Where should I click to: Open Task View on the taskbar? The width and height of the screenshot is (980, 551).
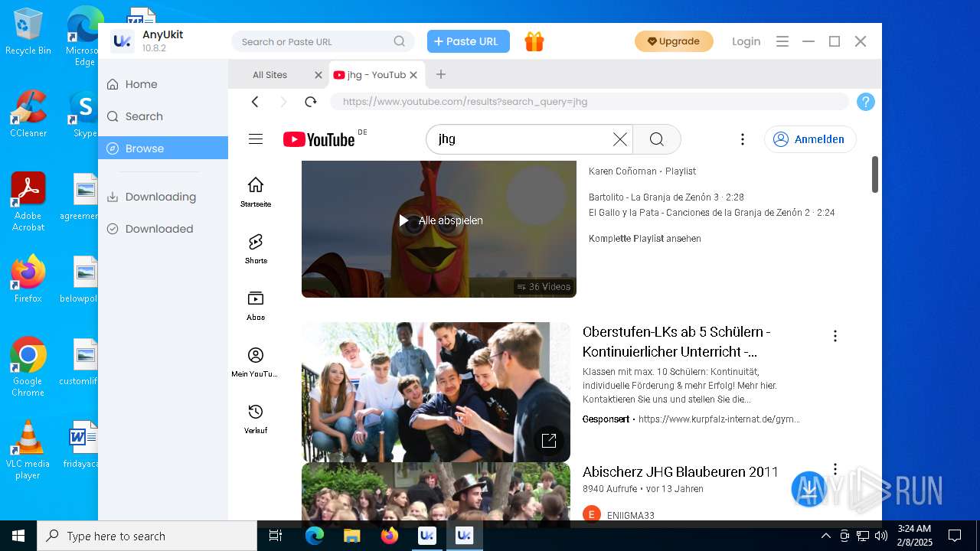tap(276, 536)
